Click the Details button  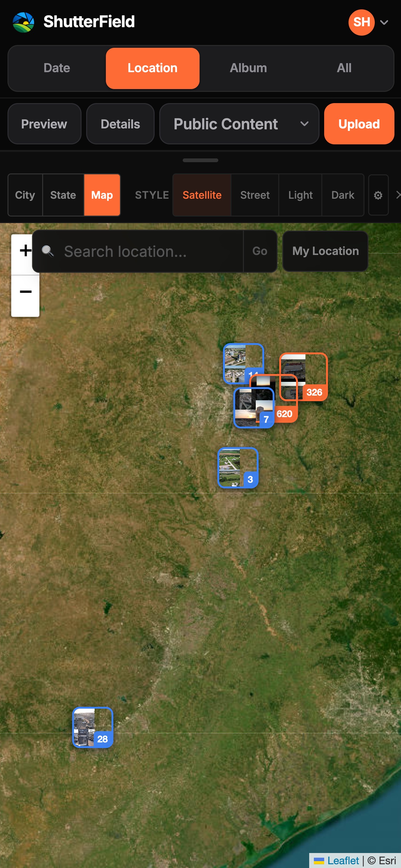click(x=120, y=124)
